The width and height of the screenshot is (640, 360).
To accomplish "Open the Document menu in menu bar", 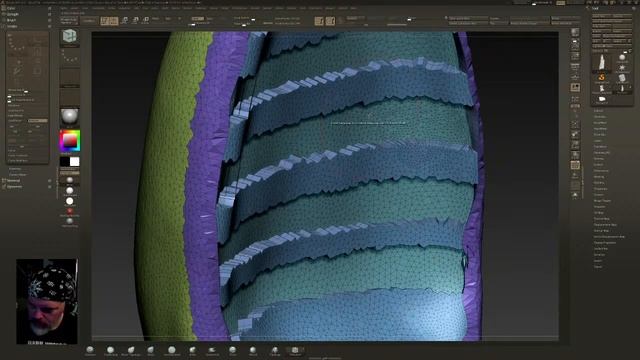I will click(x=98, y=8).
